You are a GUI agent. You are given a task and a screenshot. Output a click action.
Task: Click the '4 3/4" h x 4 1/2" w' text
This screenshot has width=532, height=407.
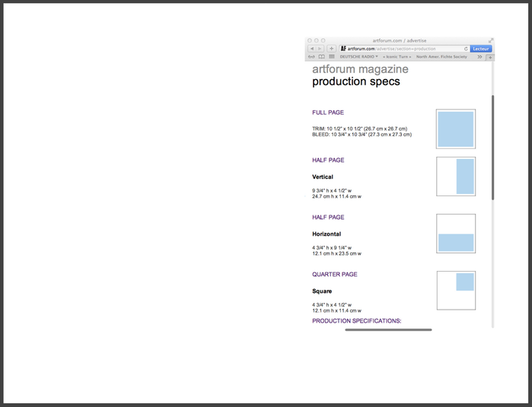click(332, 304)
